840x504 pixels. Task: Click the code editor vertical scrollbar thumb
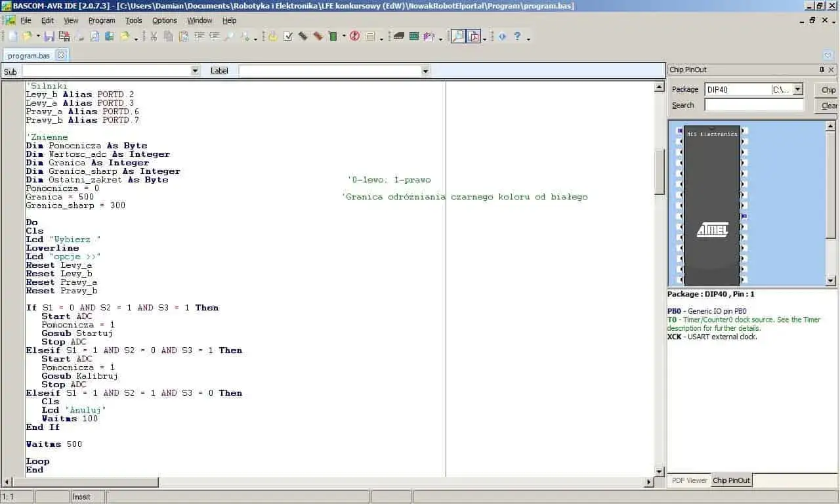tap(660, 171)
